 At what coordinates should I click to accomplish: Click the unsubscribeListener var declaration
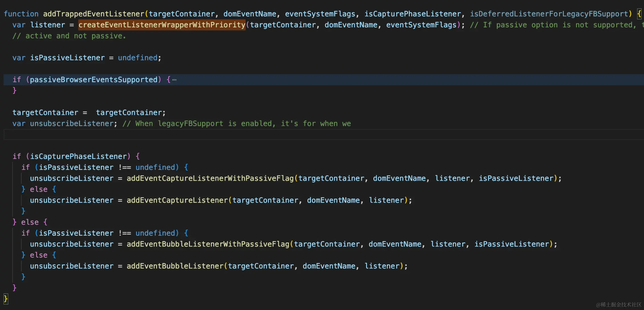point(72,124)
